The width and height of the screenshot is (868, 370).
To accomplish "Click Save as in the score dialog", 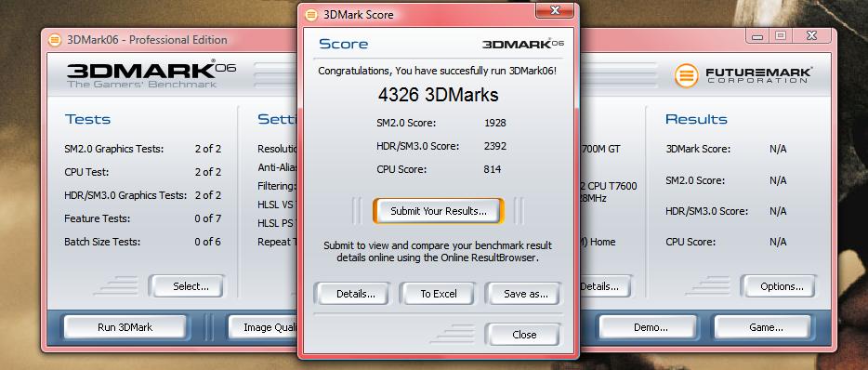I will (523, 294).
